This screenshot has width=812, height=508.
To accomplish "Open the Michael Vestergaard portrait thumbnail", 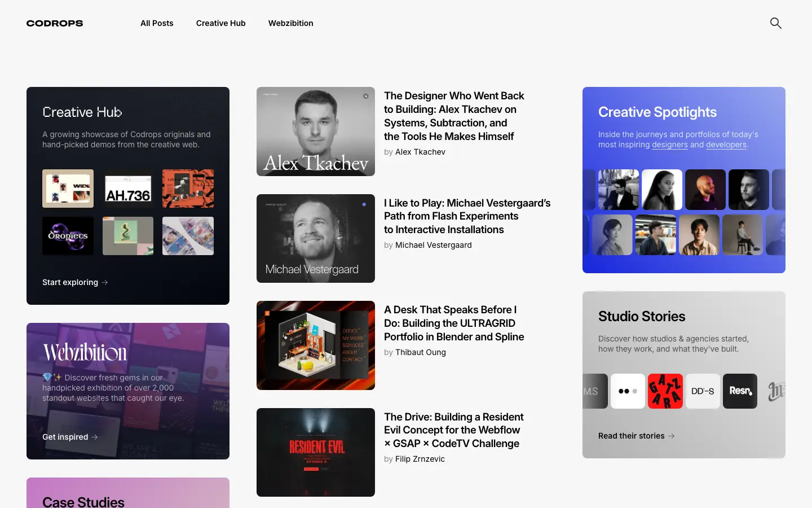I will [x=316, y=238].
